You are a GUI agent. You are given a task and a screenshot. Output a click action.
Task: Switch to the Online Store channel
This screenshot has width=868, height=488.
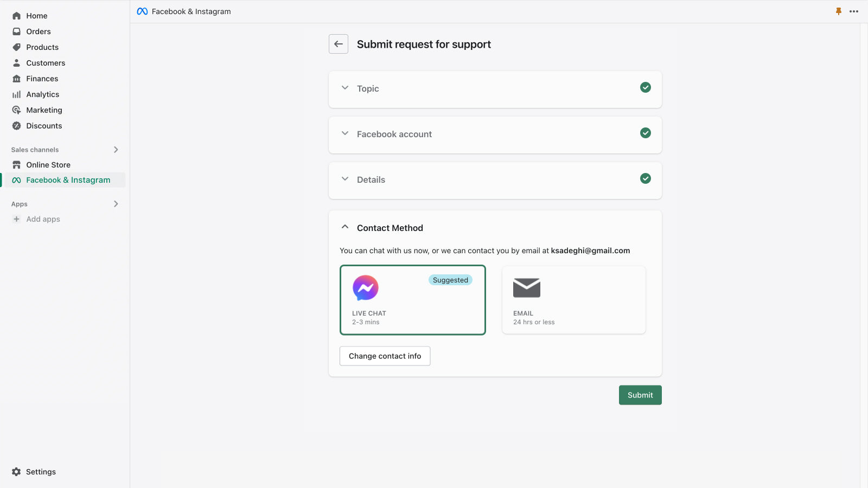[48, 165]
